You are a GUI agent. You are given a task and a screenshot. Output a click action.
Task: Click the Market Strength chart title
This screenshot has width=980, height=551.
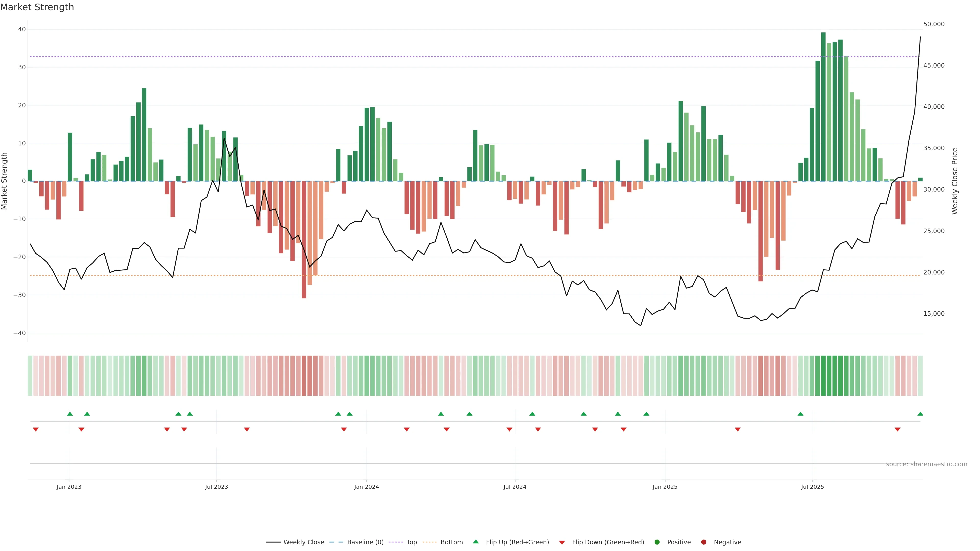(37, 7)
